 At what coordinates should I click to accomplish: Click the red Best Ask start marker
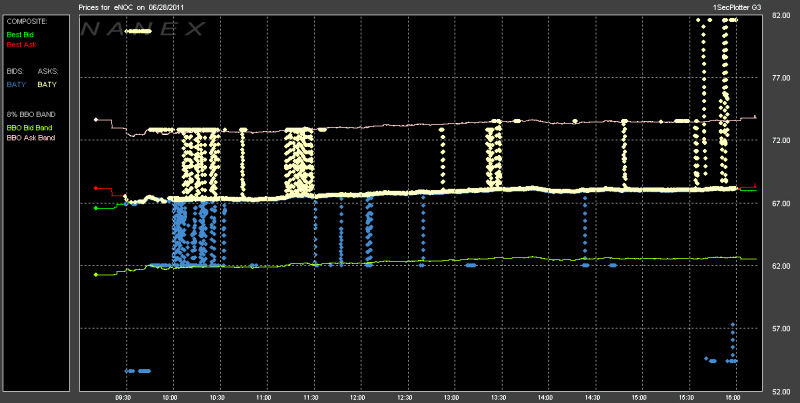click(95, 188)
